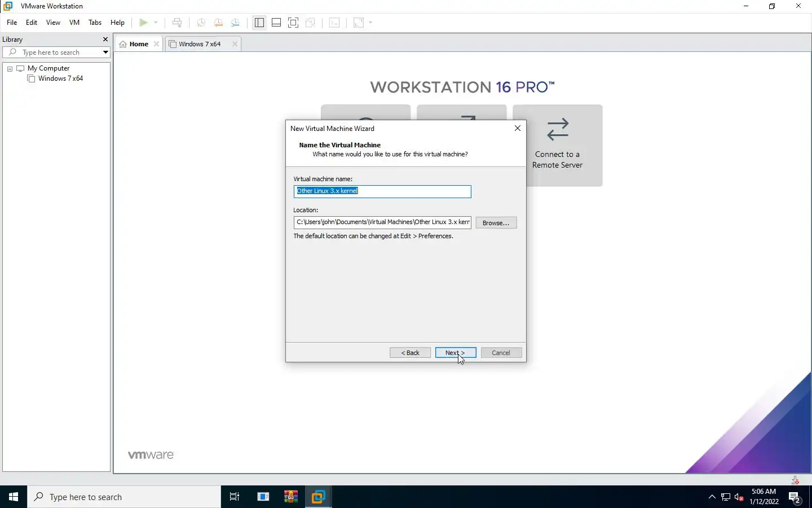Toggle the thumbnail bar toolbar icon
Image resolution: width=812 pixels, height=508 pixels.
[x=276, y=23]
